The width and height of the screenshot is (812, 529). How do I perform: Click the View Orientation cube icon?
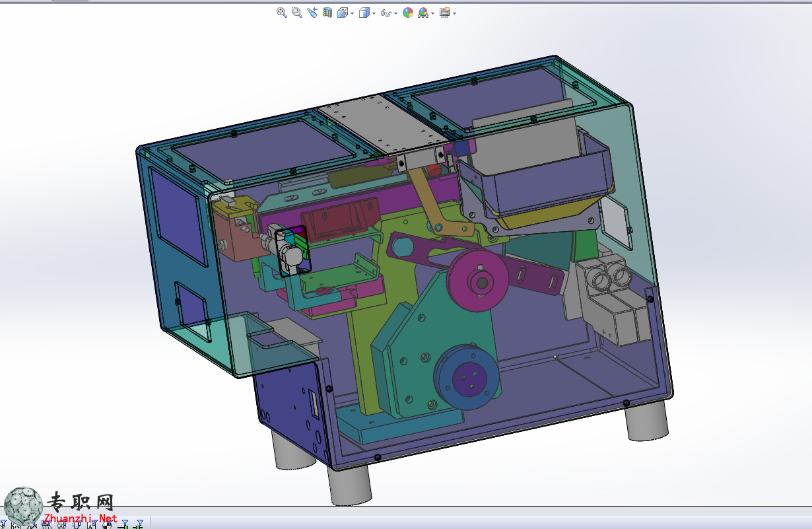[x=343, y=13]
